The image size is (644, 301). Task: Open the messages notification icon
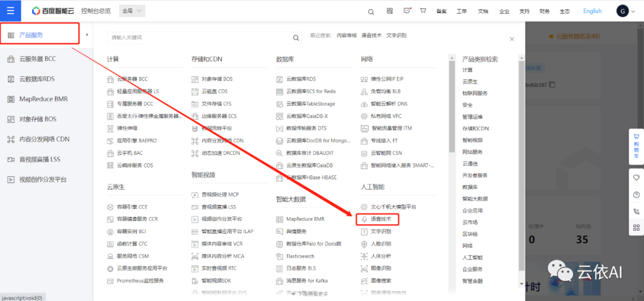click(x=407, y=11)
